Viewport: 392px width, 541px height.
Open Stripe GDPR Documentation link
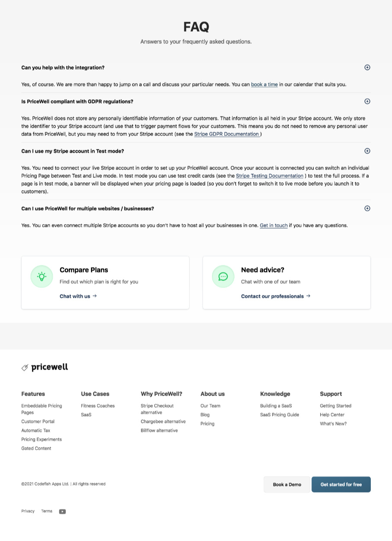coord(227,134)
